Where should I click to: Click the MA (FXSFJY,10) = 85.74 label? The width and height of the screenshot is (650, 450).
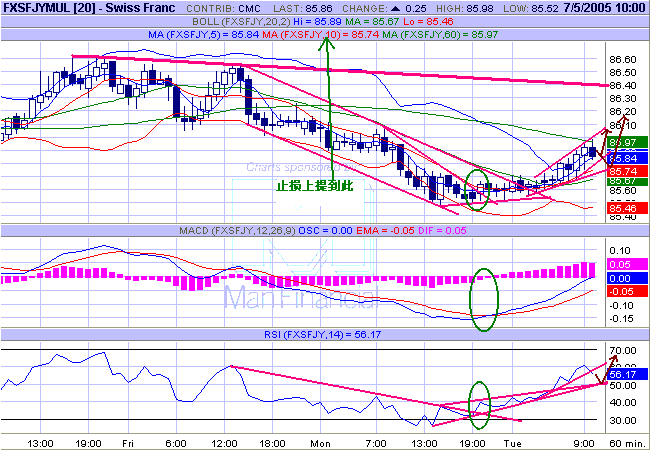[320, 35]
